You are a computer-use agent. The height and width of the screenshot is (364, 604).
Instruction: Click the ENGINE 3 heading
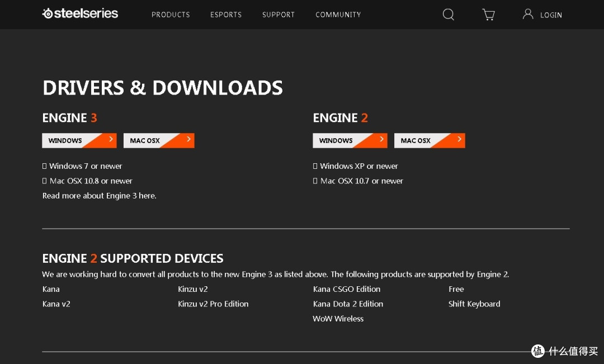tap(70, 117)
